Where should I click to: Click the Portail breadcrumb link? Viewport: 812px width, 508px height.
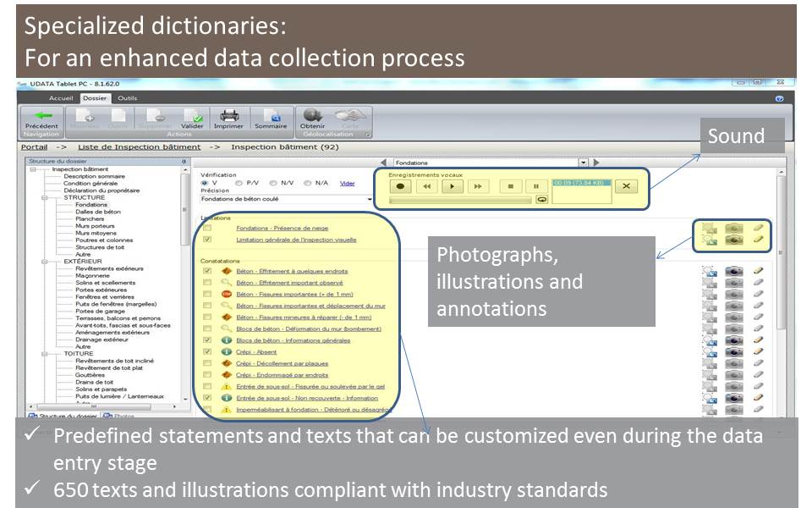[34, 147]
